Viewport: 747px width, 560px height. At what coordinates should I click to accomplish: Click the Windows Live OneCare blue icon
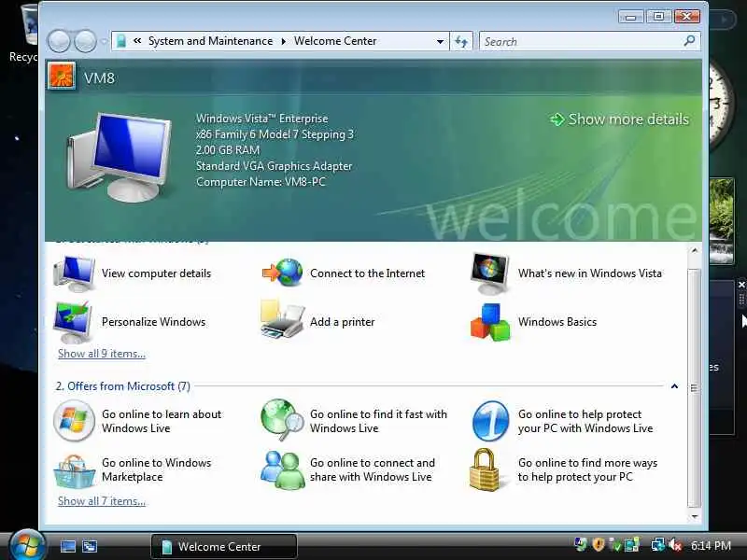click(491, 421)
